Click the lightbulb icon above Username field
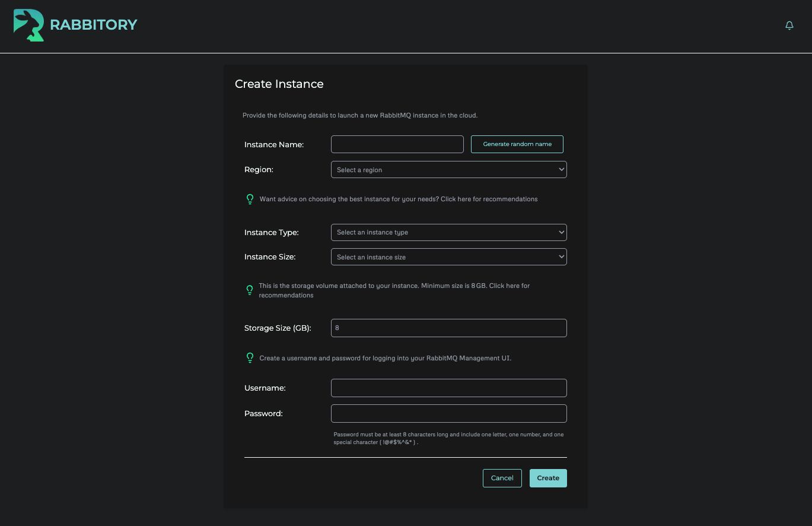 [250, 357]
